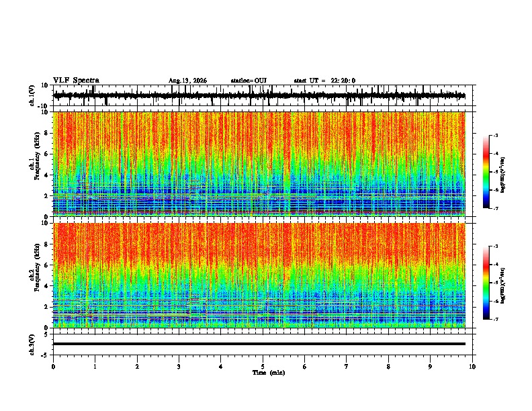Click the ch.2 color bar log(PSD) unit label
Screen dimensions: 532x411
coord(503,285)
